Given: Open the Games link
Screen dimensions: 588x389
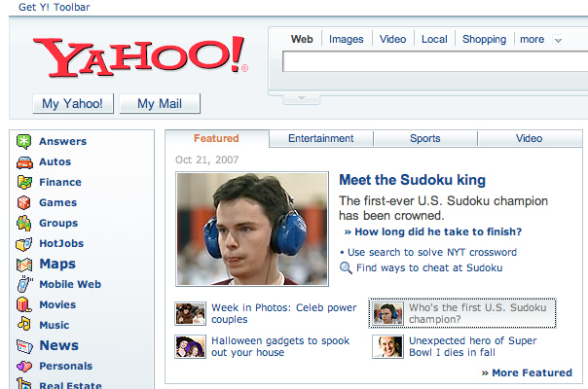Looking at the screenshot, I should [58, 202].
